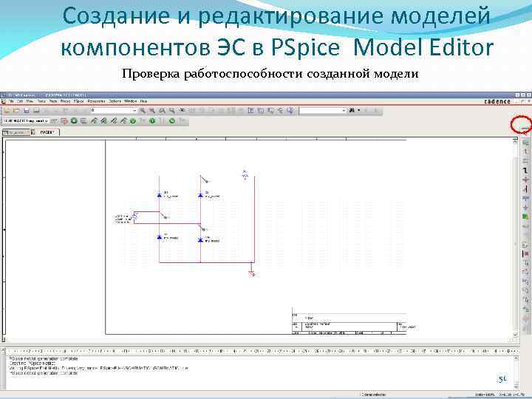
Task: Click the Edit simulation settings icon
Action: [x=64, y=120]
